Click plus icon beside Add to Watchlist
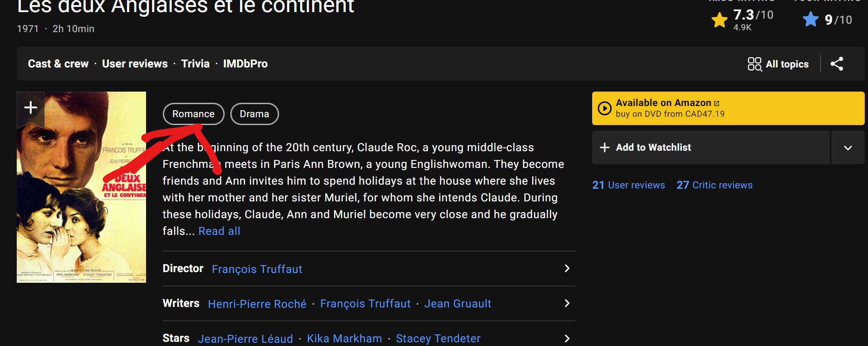Screen dimensions: 868x346 604,147
